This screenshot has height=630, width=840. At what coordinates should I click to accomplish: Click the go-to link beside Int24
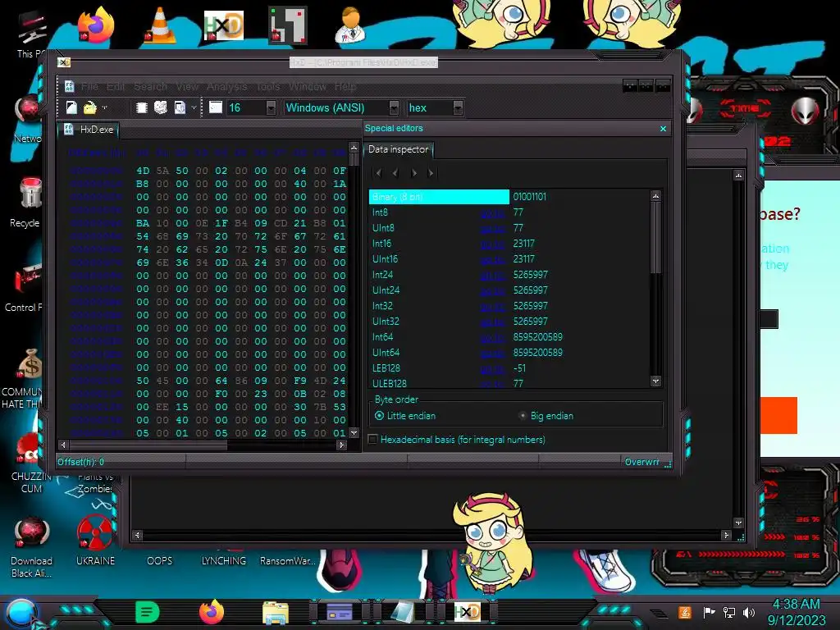[x=492, y=275]
